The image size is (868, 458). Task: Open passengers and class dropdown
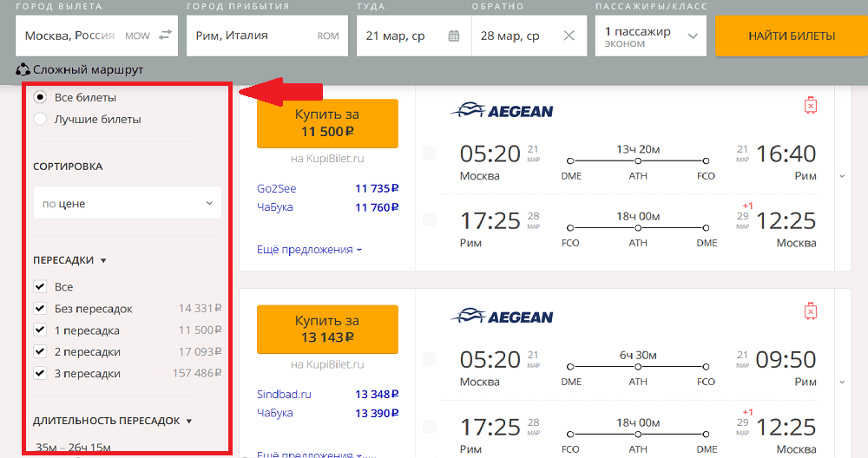pyautogui.click(x=650, y=36)
